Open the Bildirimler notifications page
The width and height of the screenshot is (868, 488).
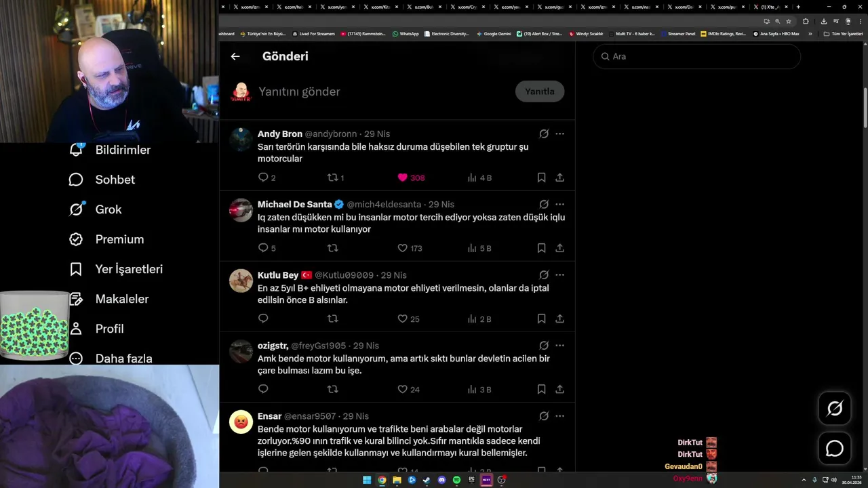tap(110, 150)
